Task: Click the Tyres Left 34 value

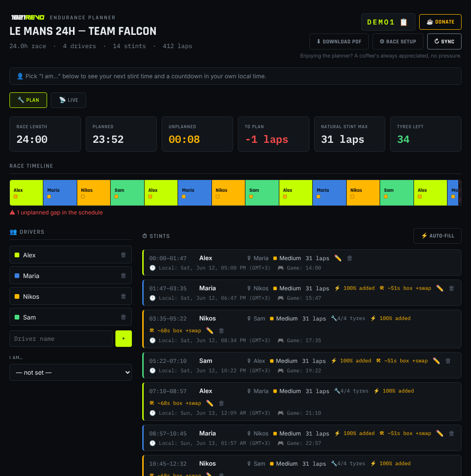Action: coord(403,140)
